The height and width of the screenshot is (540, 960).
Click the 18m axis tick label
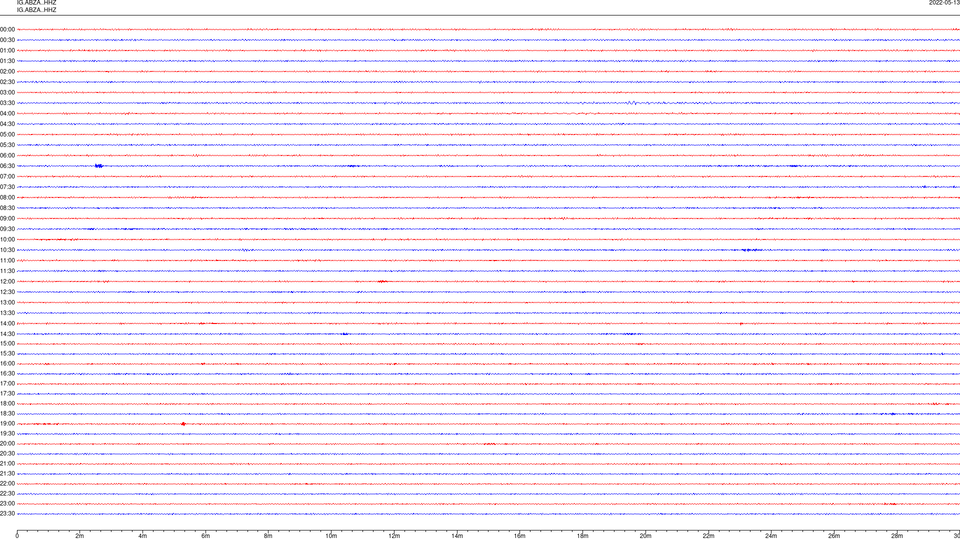(583, 536)
